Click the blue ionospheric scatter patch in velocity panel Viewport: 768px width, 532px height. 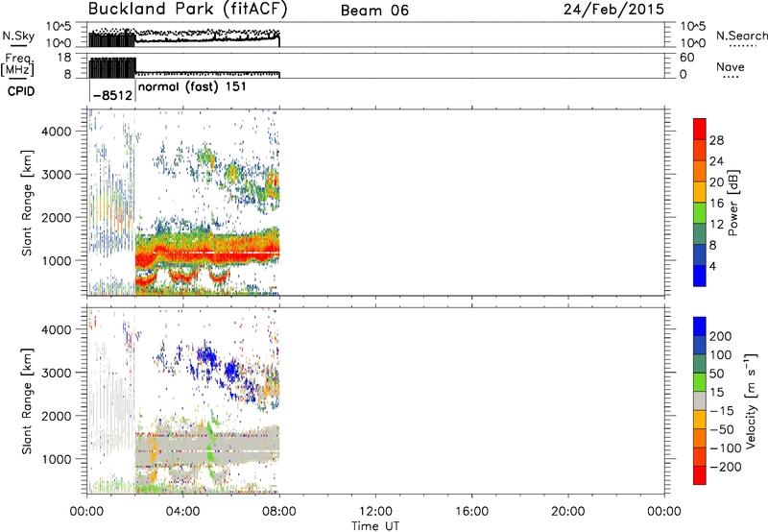208,356
